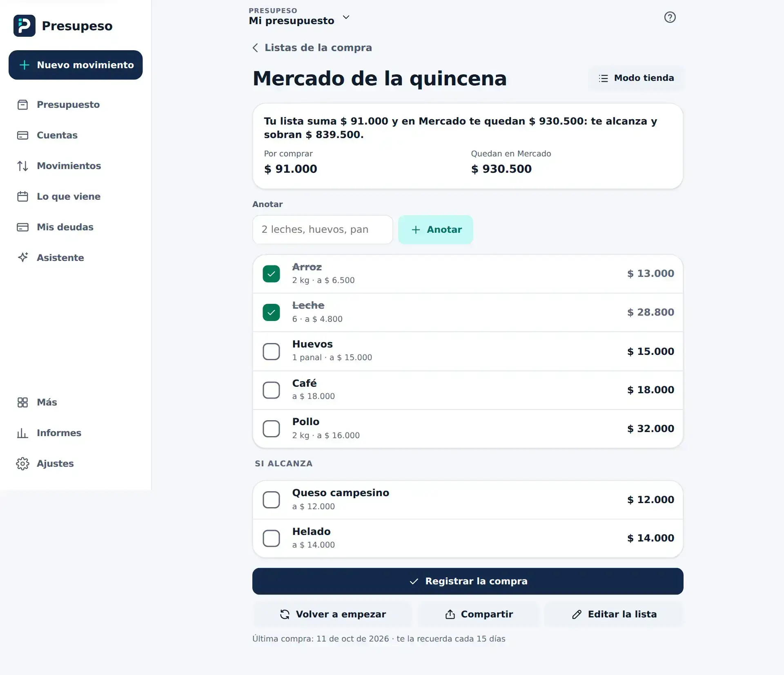This screenshot has width=784, height=675.
Task: Click the SI ALCANZA section heading
Action: pos(283,464)
